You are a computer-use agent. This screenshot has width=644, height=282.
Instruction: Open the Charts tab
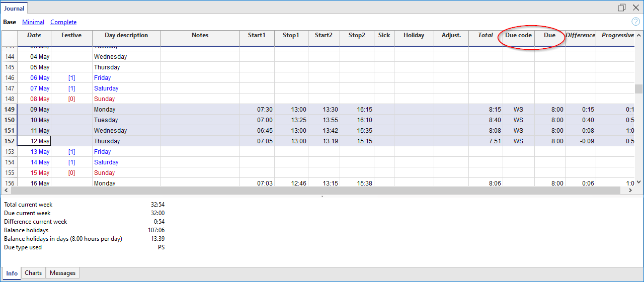tap(33, 273)
